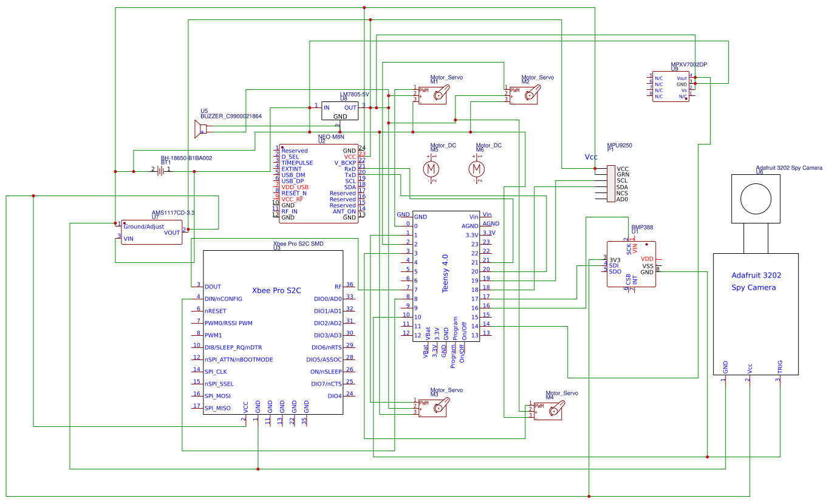829x504 pixels.
Task: Select the M5 DC motor symbol
Action: (x=431, y=168)
